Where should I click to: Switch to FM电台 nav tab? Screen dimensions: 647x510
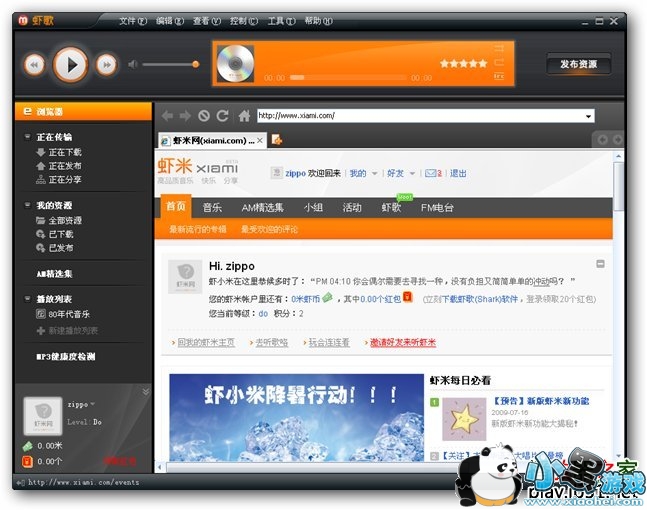click(437, 208)
